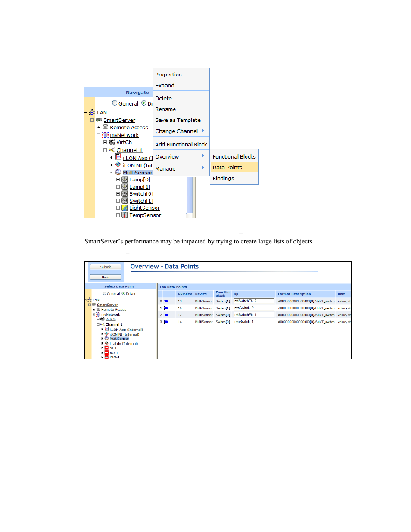Viewport: 411px width, 532px height.
Task: Click the TempSensor thermometer icon
Action: click(x=125, y=215)
